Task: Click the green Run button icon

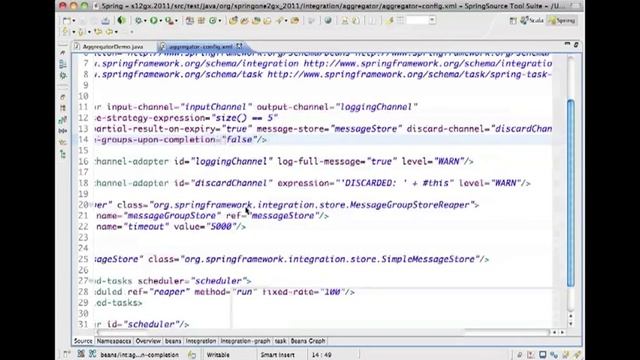Action: point(153,20)
